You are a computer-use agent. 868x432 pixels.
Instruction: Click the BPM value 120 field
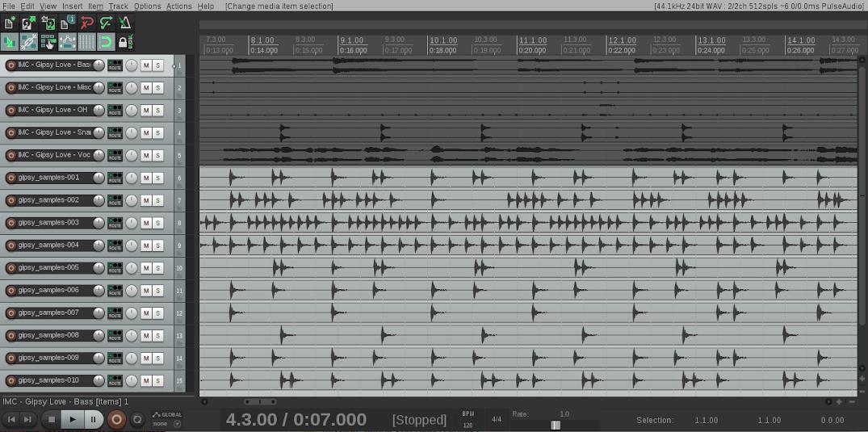[x=468, y=426]
